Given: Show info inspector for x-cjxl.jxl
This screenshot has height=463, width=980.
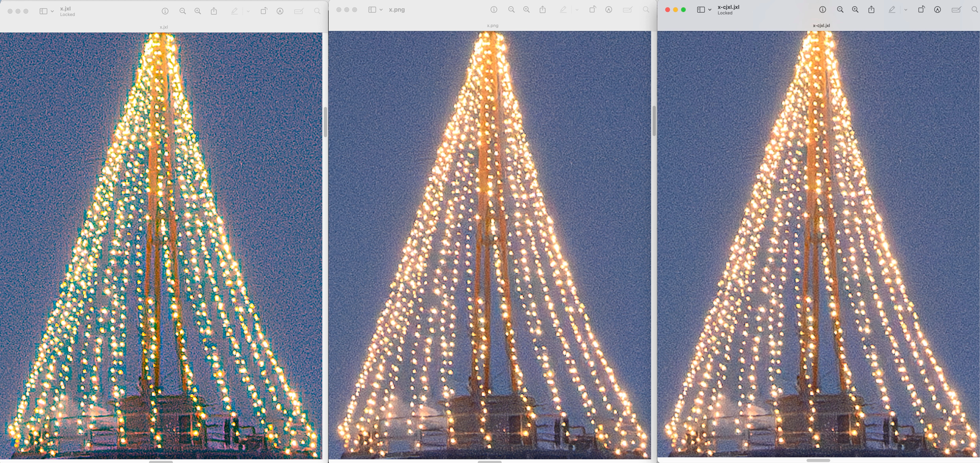Looking at the screenshot, I should [823, 10].
